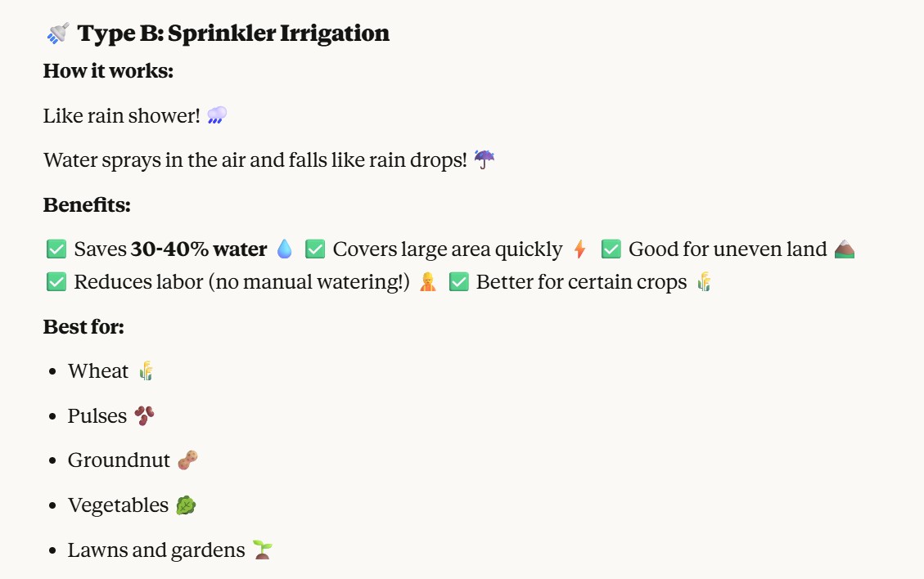Viewport: 924px width, 579px height.
Task: Click the worker emoji after "manual watering!)"
Action: pyautogui.click(x=427, y=282)
